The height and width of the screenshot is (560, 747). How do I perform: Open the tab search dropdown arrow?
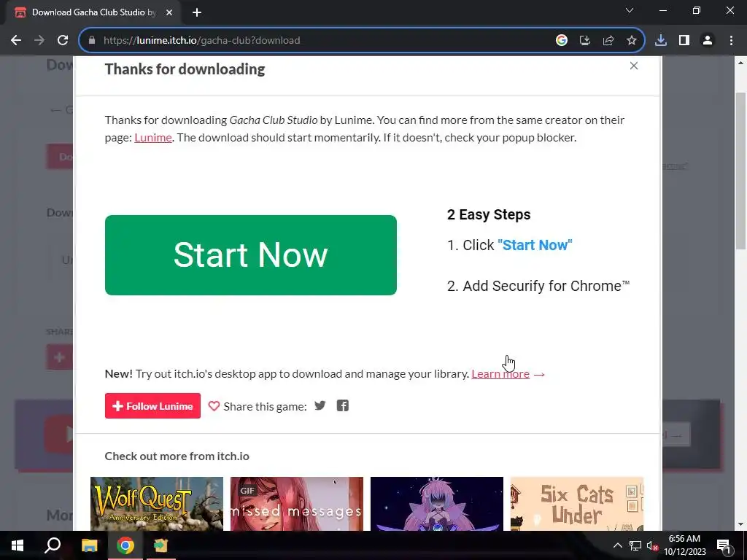[630, 10]
